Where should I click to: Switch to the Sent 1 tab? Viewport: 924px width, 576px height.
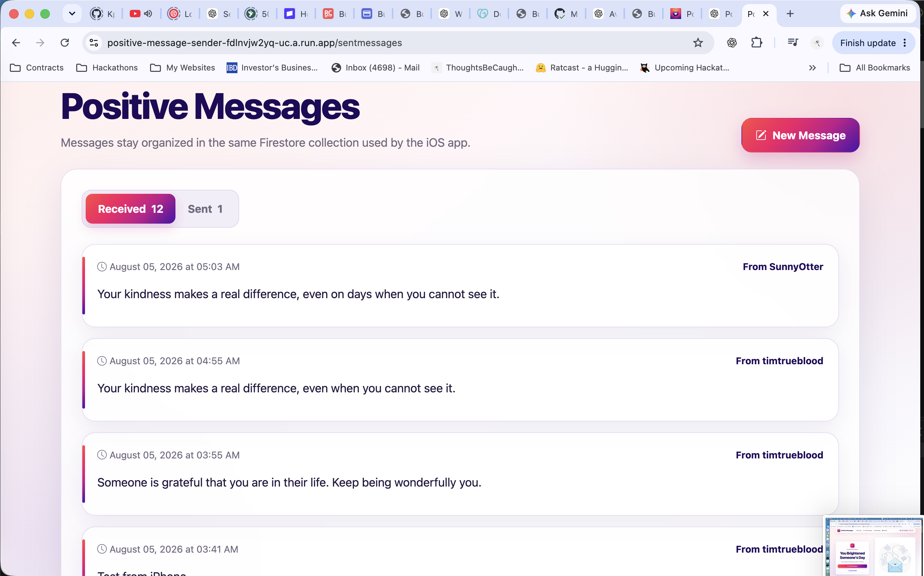click(x=205, y=209)
